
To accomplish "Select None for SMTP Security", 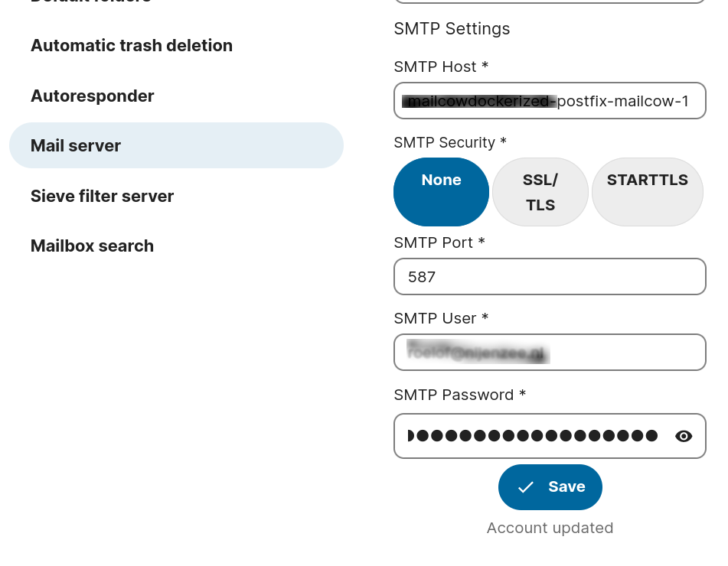I will [441, 192].
